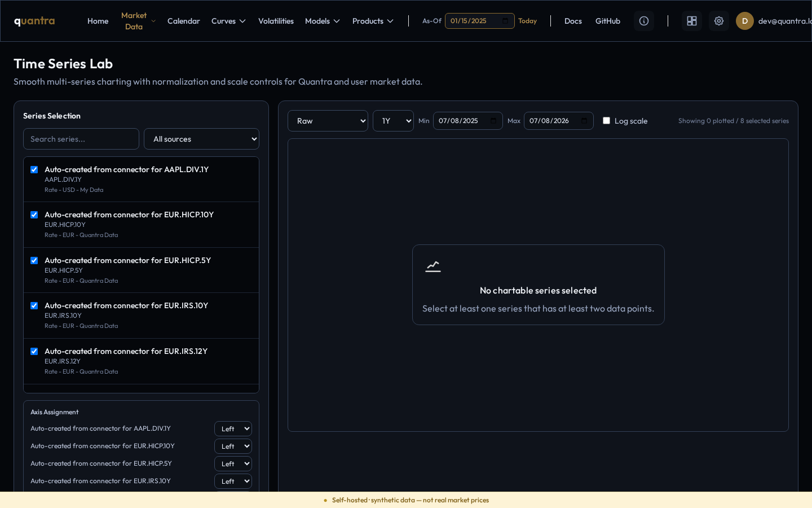The image size is (812, 508).
Task: Open the settings gear icon
Action: coord(719,21)
